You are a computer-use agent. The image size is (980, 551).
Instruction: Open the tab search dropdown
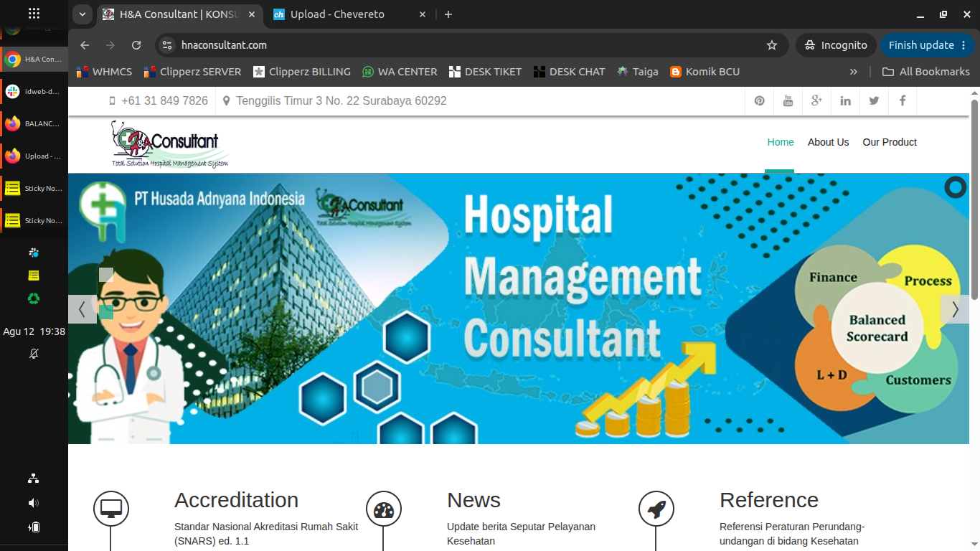coord(83,14)
